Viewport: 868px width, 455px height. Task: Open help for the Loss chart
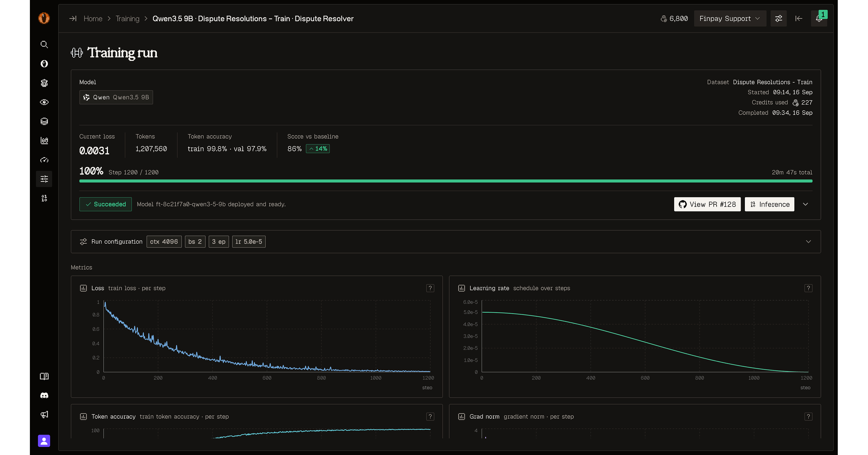point(430,288)
